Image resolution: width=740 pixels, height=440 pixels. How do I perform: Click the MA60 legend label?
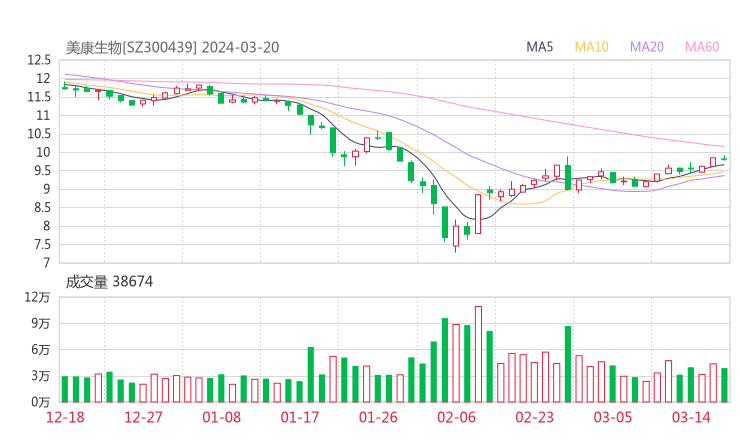coord(702,47)
